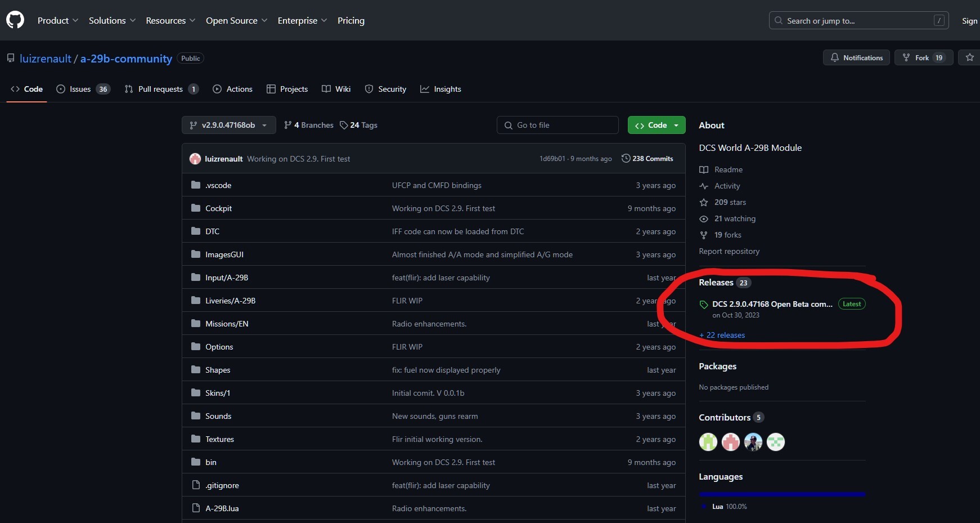Switch to the Insights tab
This screenshot has width=980, height=523.
point(440,89)
